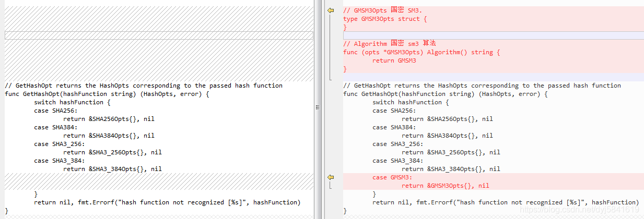
Task: Select 'return &SHA3_256Opts{}, nil' in right pane
Action: [x=451, y=152]
